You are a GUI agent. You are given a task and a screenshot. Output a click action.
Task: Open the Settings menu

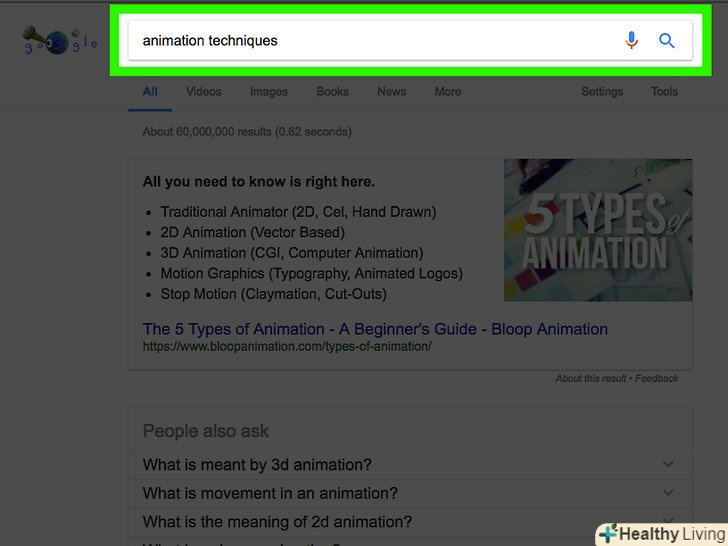coord(602,92)
